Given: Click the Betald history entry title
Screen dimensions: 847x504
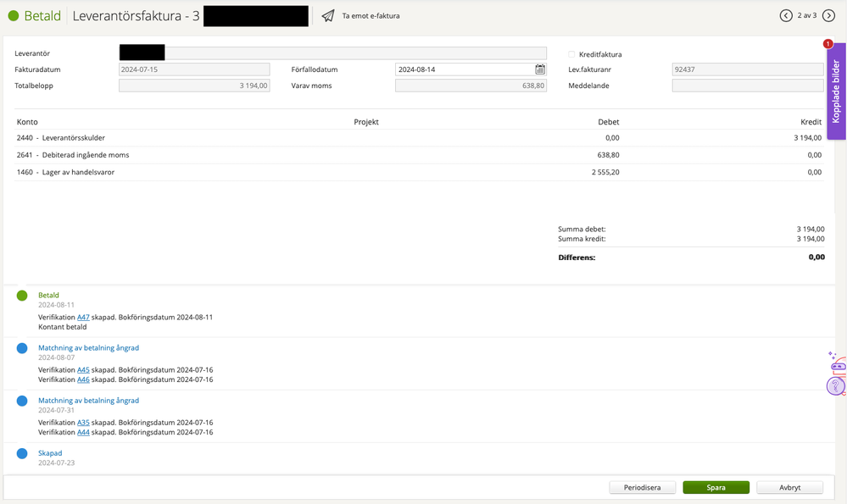Looking at the screenshot, I should pos(48,295).
